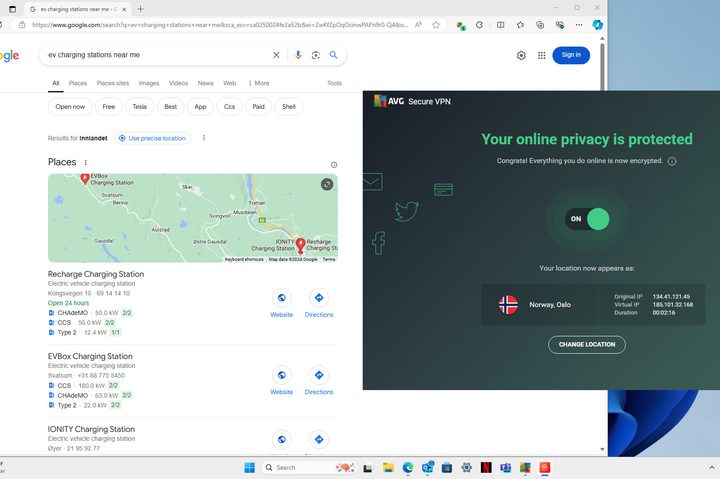This screenshot has height=479, width=720.
Task: Open the IONITY Charging Station result title
Action: pyautogui.click(x=91, y=429)
